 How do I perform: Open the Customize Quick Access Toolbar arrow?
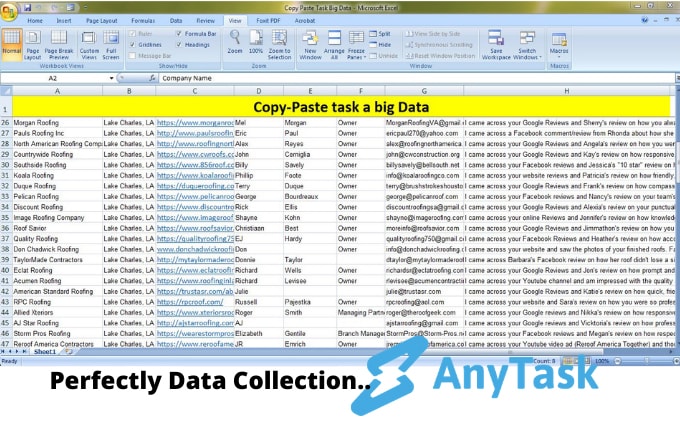point(85,7)
